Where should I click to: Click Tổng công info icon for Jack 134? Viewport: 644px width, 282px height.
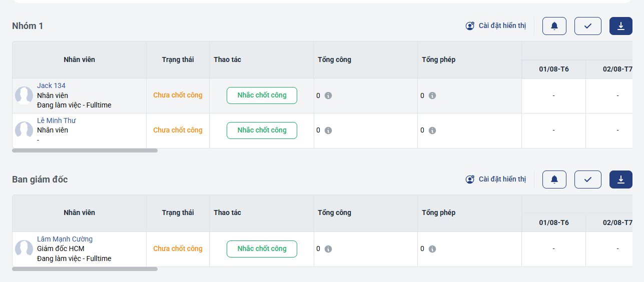328,95
